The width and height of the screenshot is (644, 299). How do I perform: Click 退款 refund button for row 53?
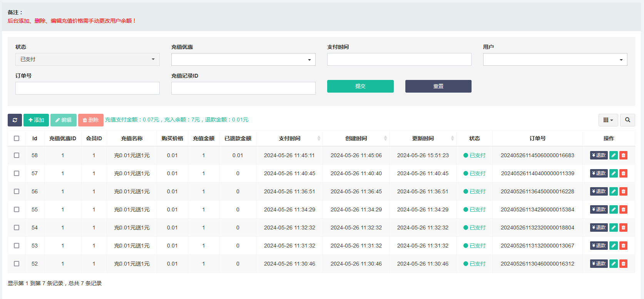point(599,246)
